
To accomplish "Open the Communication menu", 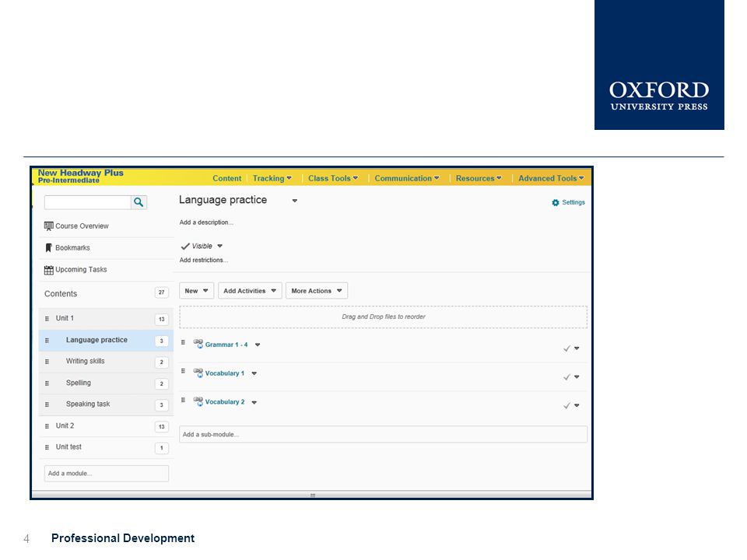I will coord(407,179).
